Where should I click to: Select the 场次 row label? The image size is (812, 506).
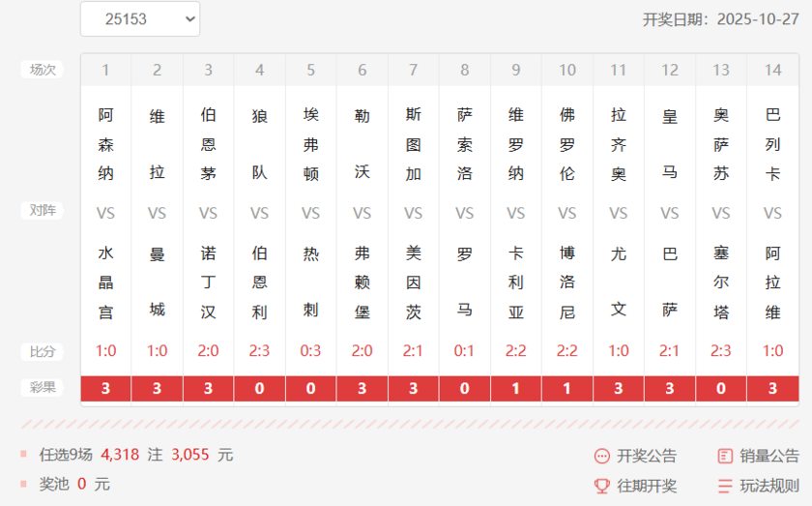43,70
